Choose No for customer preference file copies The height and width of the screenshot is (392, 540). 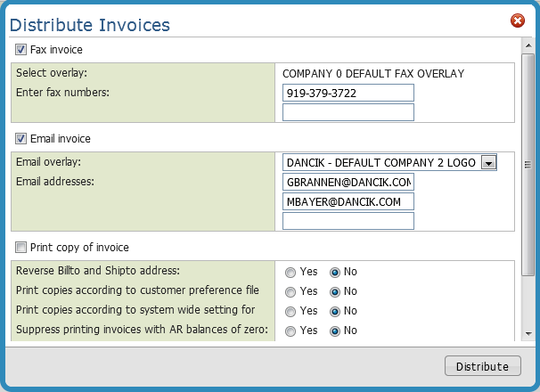pos(335,291)
